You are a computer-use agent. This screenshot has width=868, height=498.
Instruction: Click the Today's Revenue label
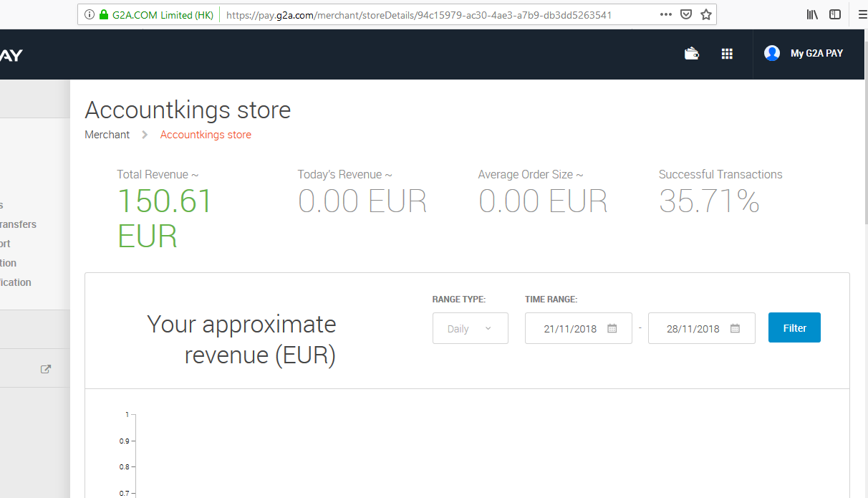pos(344,174)
